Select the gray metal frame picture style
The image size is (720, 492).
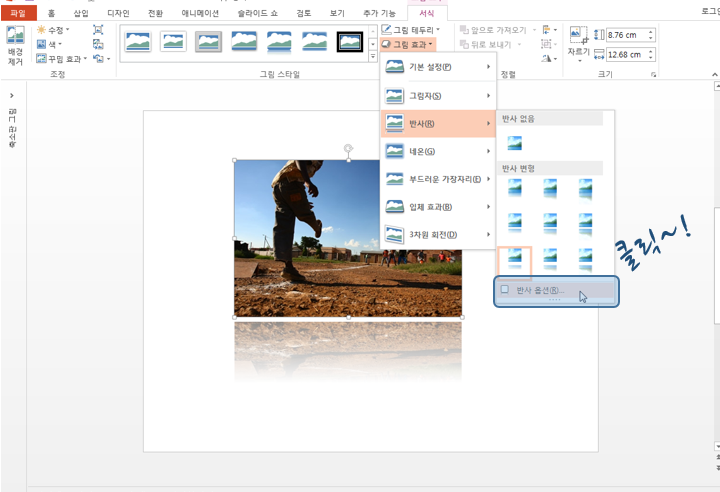pos(208,41)
